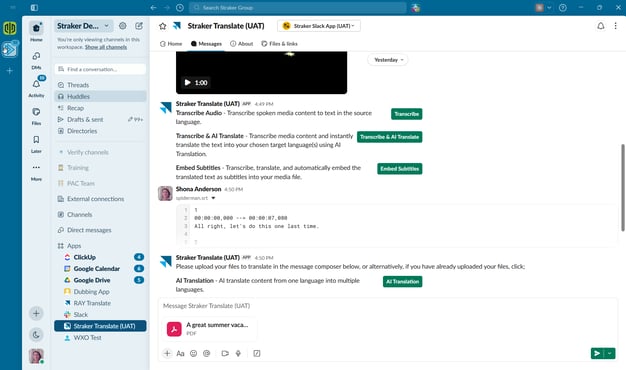
Task: Play the 1:00 video clip
Action: pos(187,83)
